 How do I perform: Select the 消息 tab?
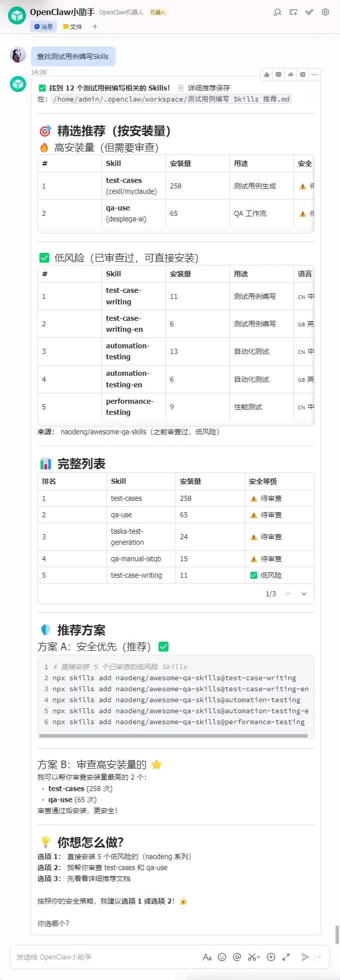tap(43, 26)
